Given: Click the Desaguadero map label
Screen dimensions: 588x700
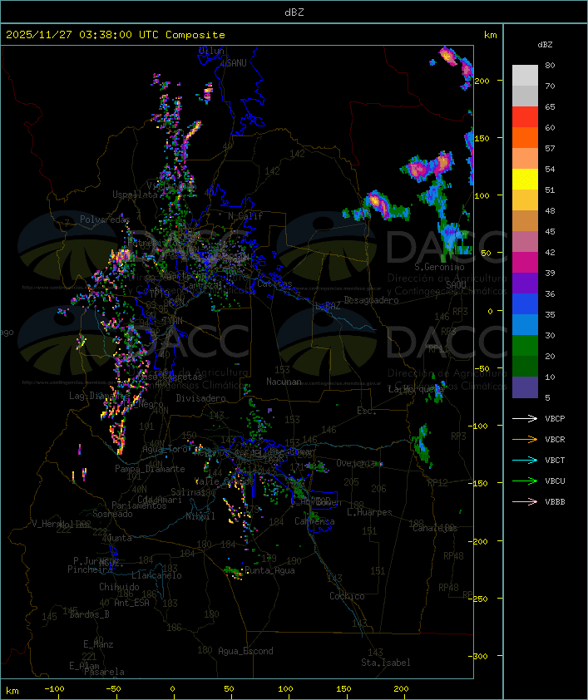Looking at the screenshot, I should coord(371,300).
